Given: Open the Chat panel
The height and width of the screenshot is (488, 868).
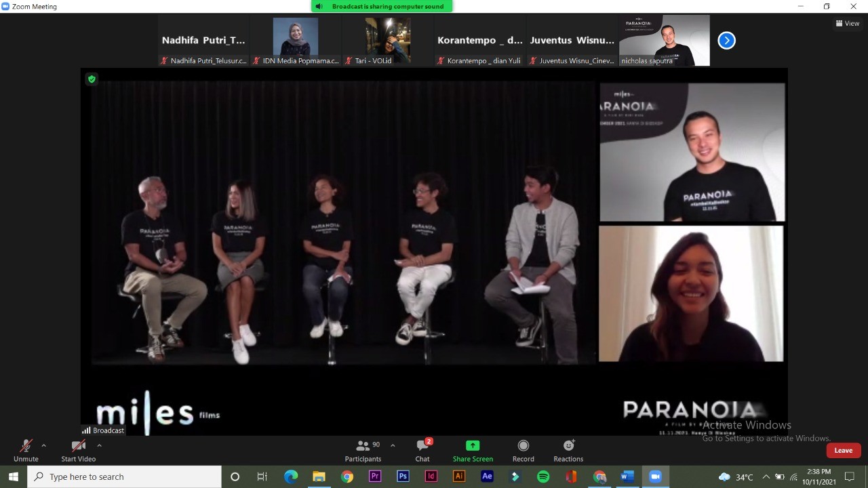Looking at the screenshot, I should click(422, 450).
